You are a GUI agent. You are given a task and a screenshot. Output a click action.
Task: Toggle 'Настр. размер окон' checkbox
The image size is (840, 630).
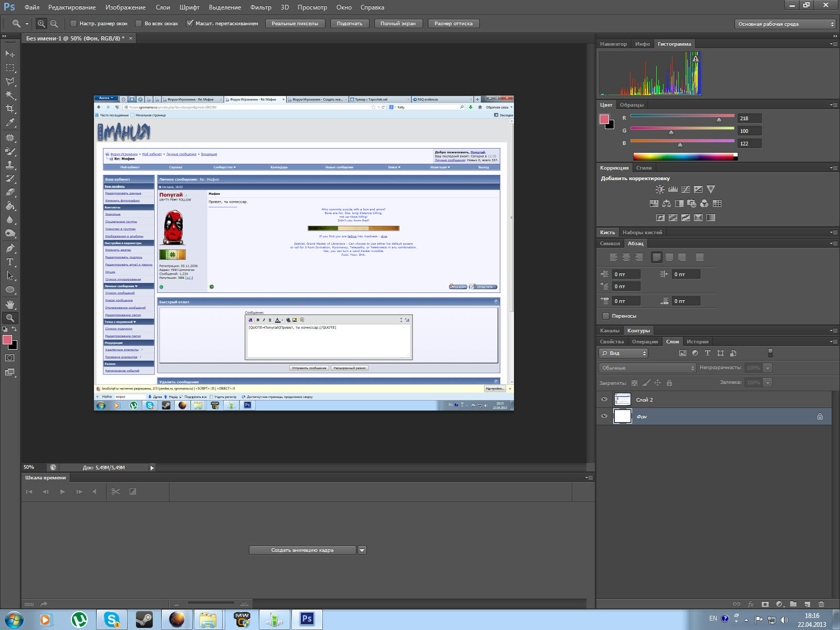coord(73,24)
